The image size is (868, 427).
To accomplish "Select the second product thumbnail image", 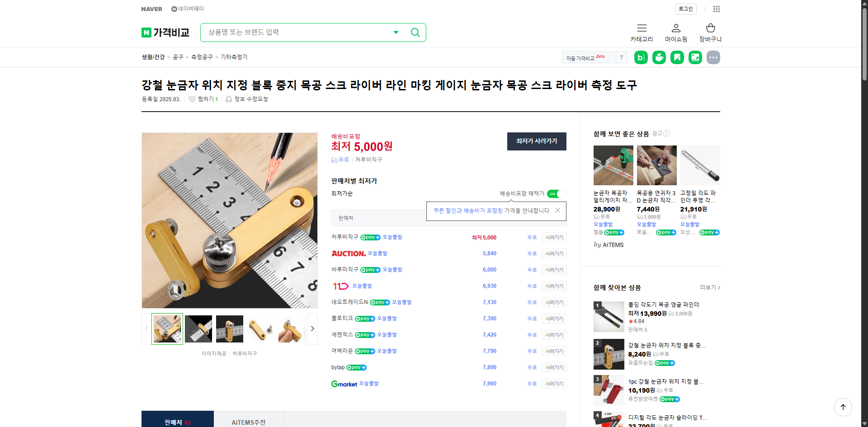I will click(198, 328).
